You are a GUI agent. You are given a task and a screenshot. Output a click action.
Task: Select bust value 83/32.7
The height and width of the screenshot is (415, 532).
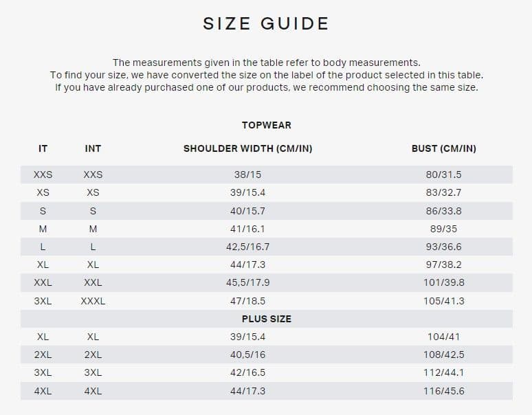pyautogui.click(x=443, y=192)
